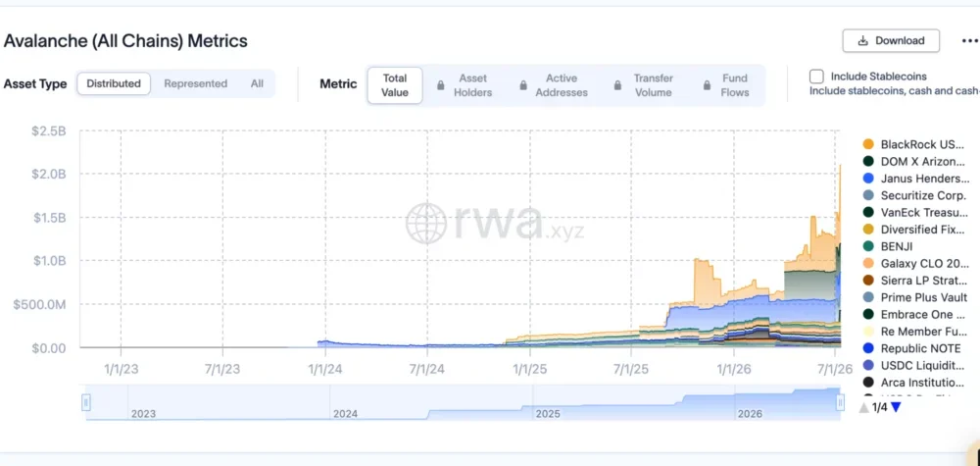Click the Avalanche (All Chains) Metrics heading
980x466 pixels.
tap(125, 41)
